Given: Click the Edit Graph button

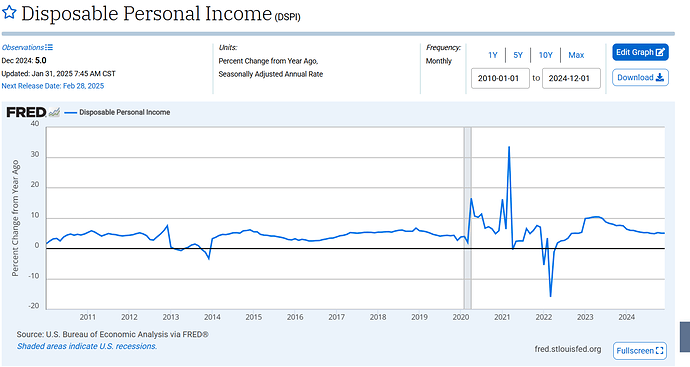Looking at the screenshot, I should tap(640, 52).
